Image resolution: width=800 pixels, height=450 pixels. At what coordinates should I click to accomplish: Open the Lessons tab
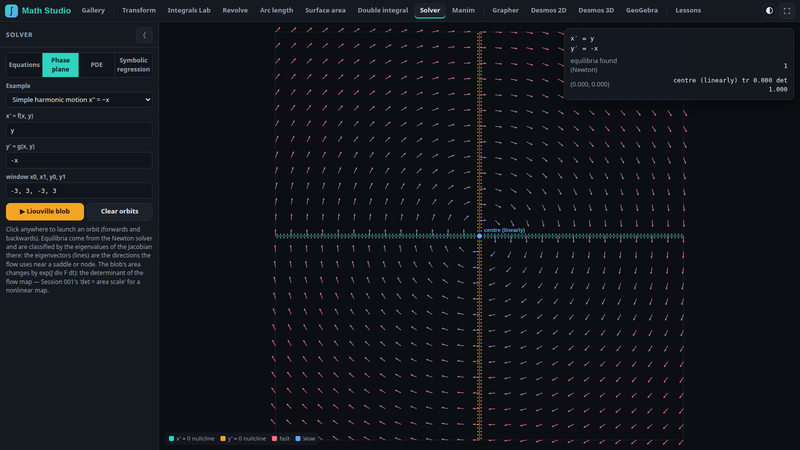pos(688,10)
